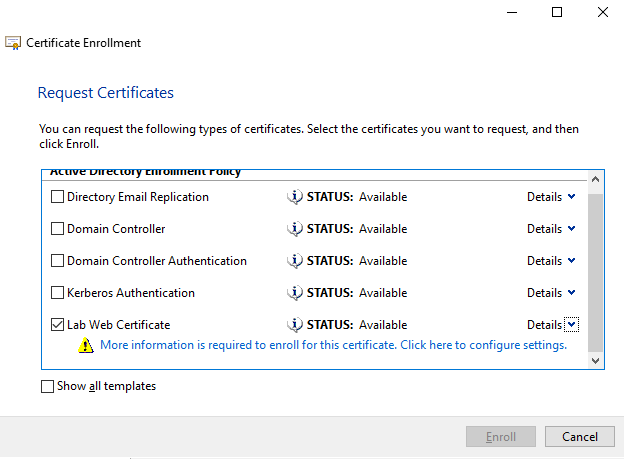
Task: Click info icon for Domain Controller Authentication
Action: tap(295, 261)
